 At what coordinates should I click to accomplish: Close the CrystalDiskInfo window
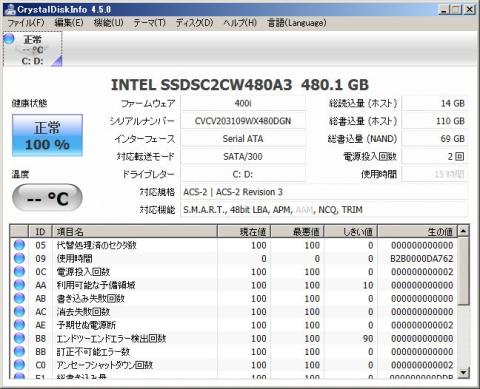469,9
